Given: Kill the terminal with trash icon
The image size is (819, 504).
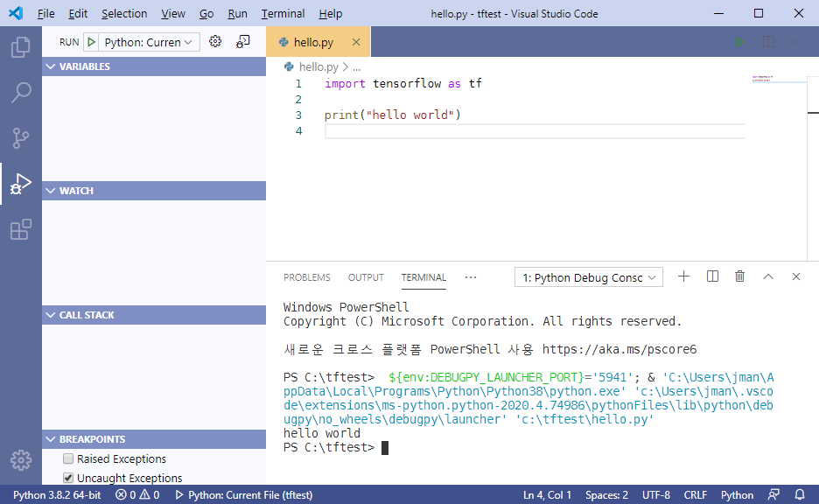Looking at the screenshot, I should point(739,276).
